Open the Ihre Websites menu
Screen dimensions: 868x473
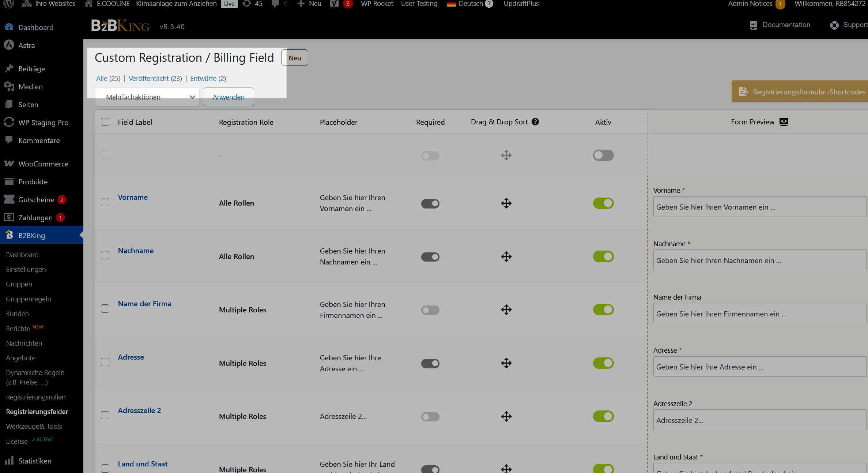point(49,4)
